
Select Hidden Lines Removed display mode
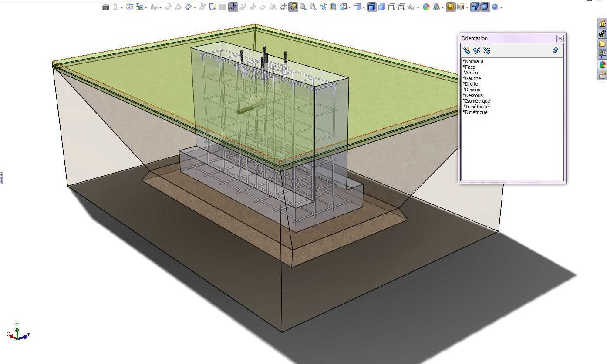click(x=392, y=7)
